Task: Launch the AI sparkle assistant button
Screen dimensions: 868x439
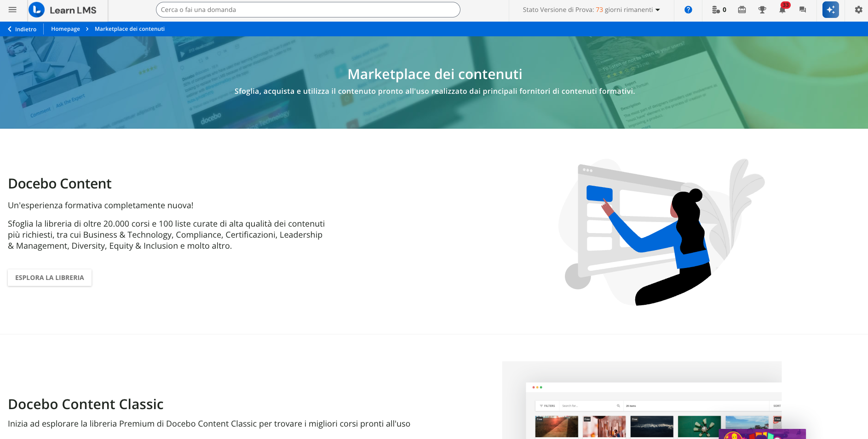Action: tap(830, 10)
